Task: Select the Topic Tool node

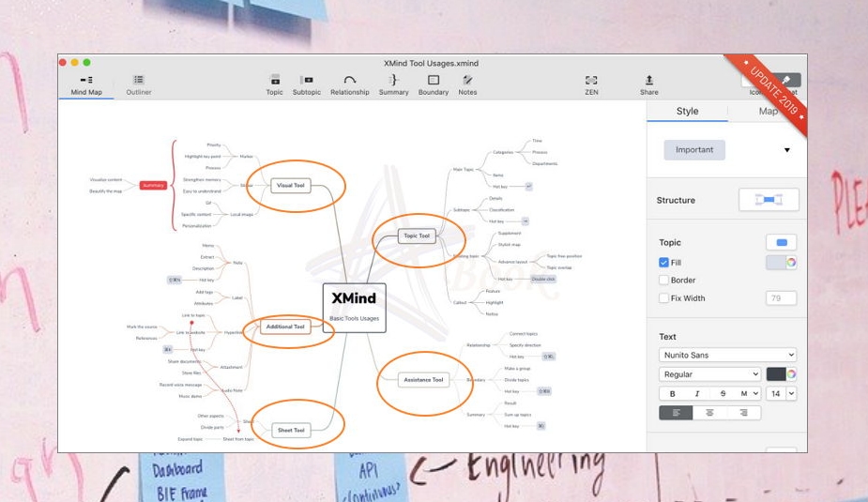Action: (x=417, y=236)
